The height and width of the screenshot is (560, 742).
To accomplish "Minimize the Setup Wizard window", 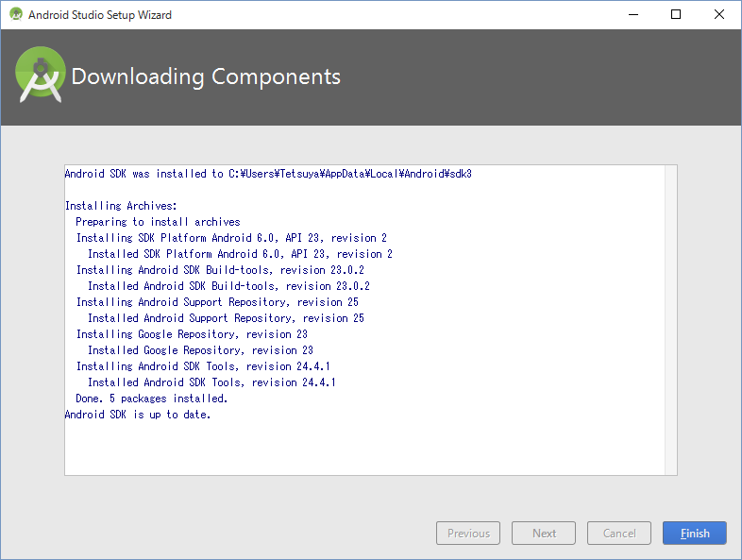I will coord(633,15).
